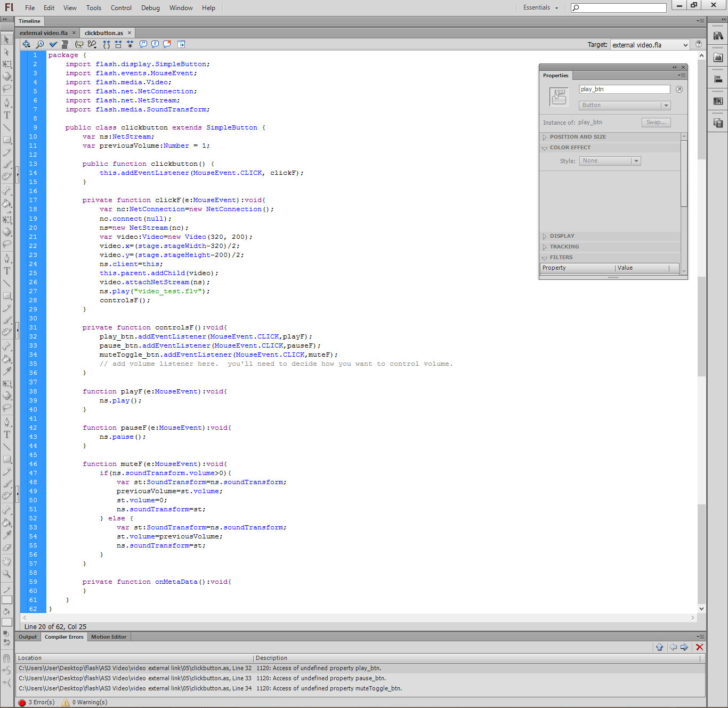Show code hint using the speech-bubble icon
The image size is (728, 708).
click(79, 44)
